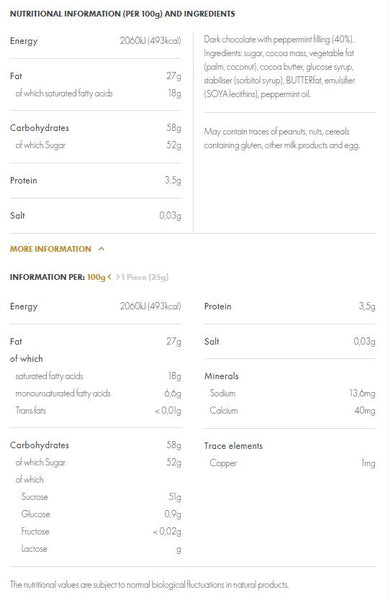This screenshot has width=388, height=600.
Task: Click the Sodium row label
Action: click(222, 393)
